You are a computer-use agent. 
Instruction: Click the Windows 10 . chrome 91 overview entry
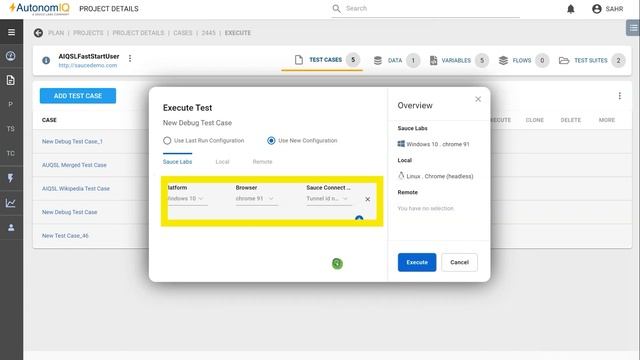coord(433,144)
